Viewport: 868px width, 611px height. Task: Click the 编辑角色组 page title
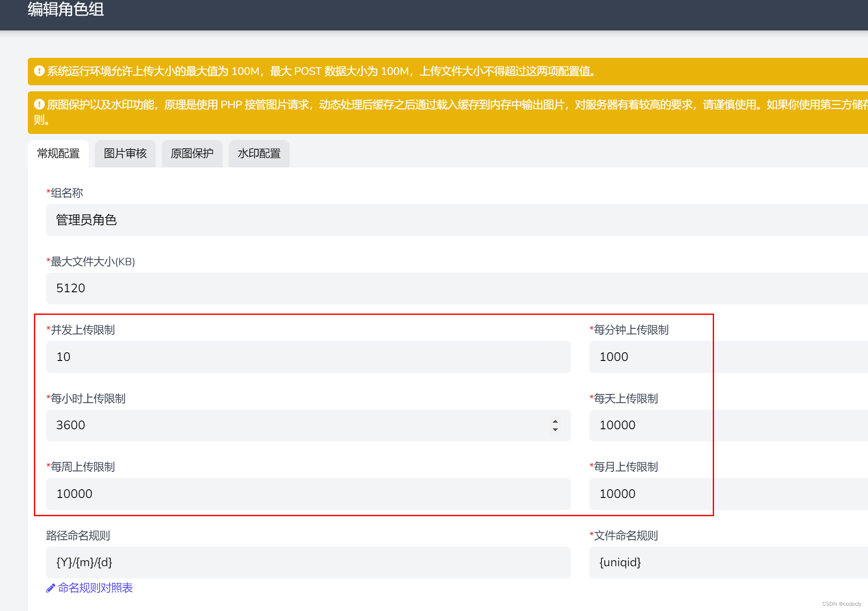(66, 9)
